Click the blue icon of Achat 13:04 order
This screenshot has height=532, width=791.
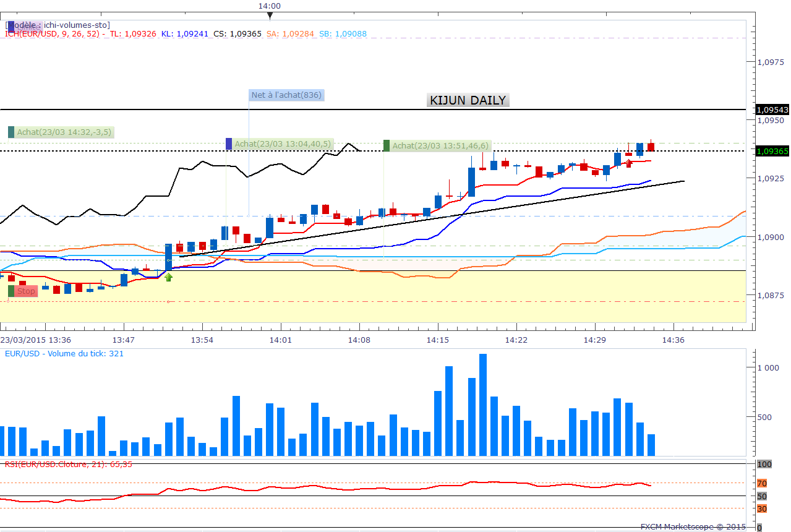(229, 144)
